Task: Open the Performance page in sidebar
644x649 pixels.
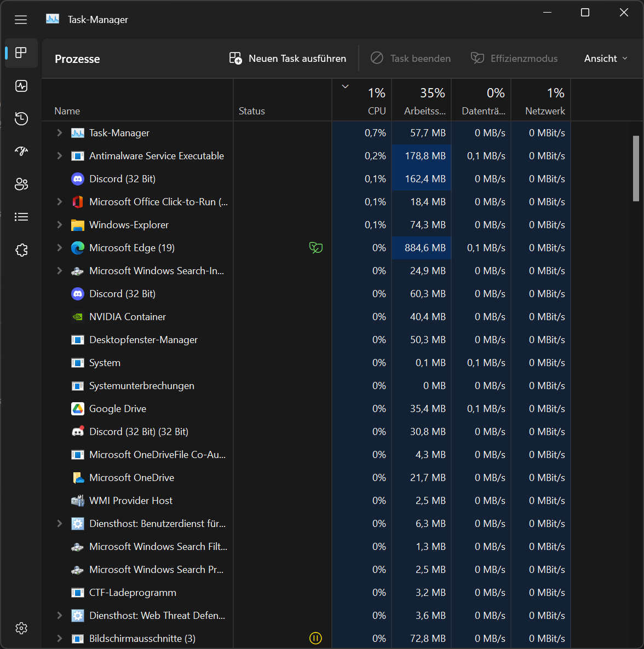Action: [21, 86]
